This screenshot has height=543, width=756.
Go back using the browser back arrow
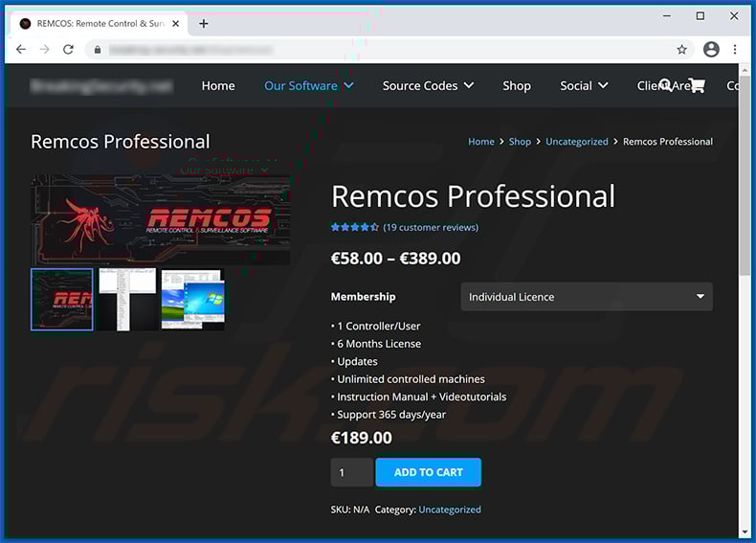coord(21,49)
